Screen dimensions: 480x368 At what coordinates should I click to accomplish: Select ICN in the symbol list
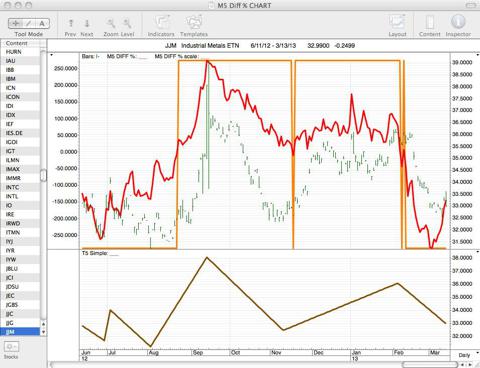click(x=20, y=88)
